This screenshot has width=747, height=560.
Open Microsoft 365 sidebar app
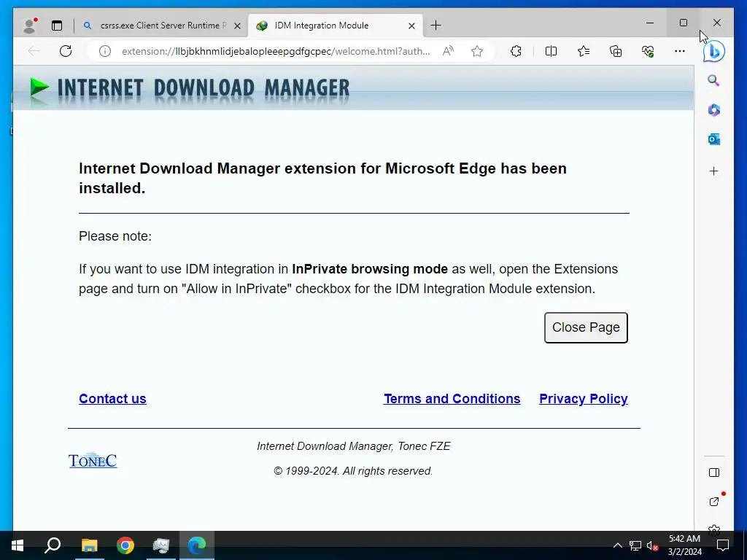pyautogui.click(x=713, y=110)
